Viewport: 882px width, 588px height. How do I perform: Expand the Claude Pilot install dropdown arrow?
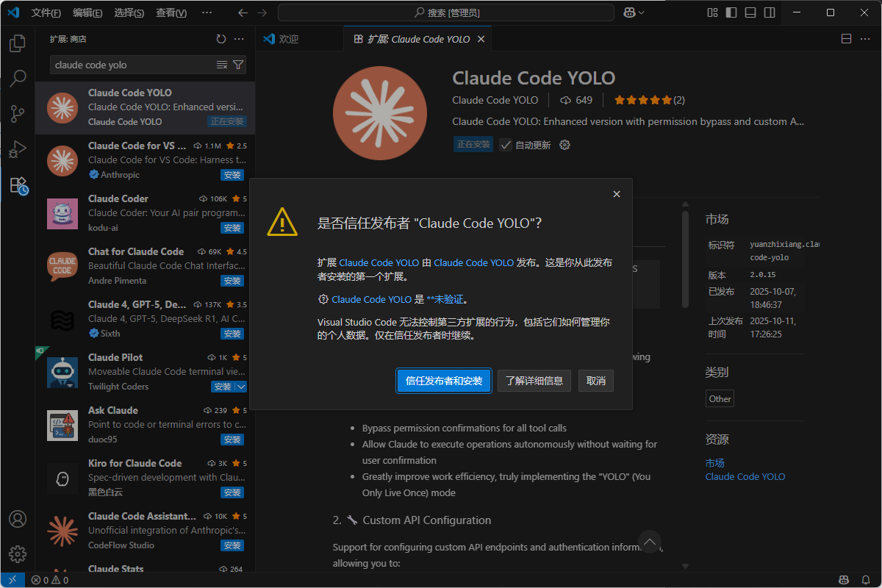click(241, 387)
